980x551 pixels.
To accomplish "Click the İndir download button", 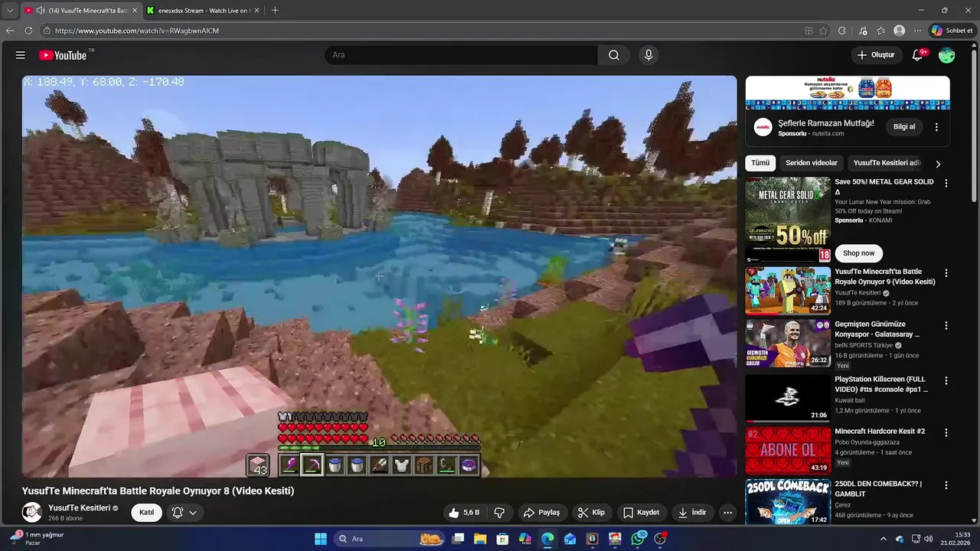I will [x=692, y=513].
